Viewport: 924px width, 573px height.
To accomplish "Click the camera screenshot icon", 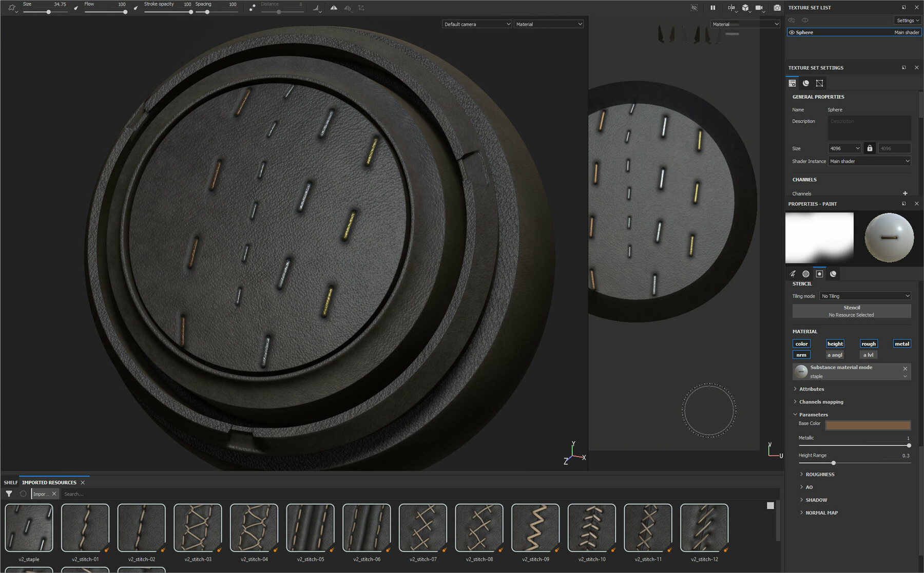I will tap(777, 8).
